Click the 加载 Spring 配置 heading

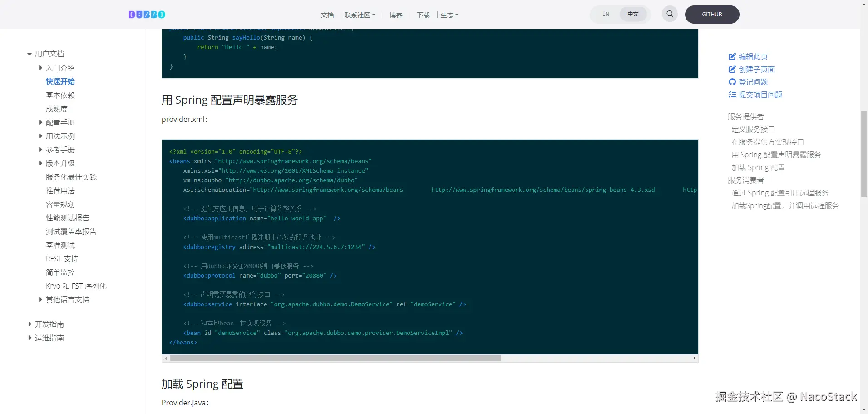(202, 384)
